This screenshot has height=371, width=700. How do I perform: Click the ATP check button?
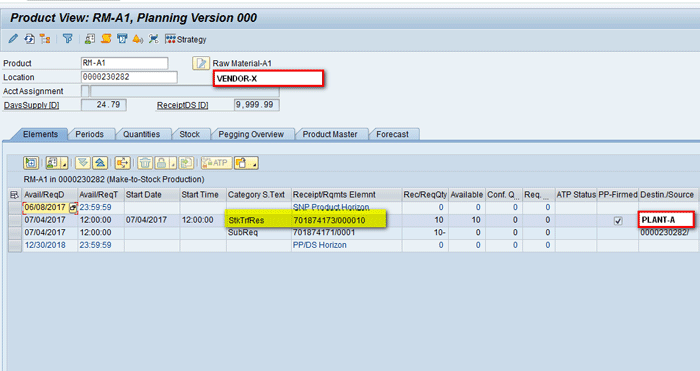(x=217, y=163)
